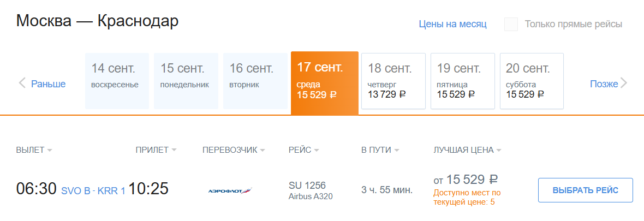Screen dimensions: 644x221
Task: Click the SVO B - KRR 1 airport link
Action: click(x=93, y=191)
